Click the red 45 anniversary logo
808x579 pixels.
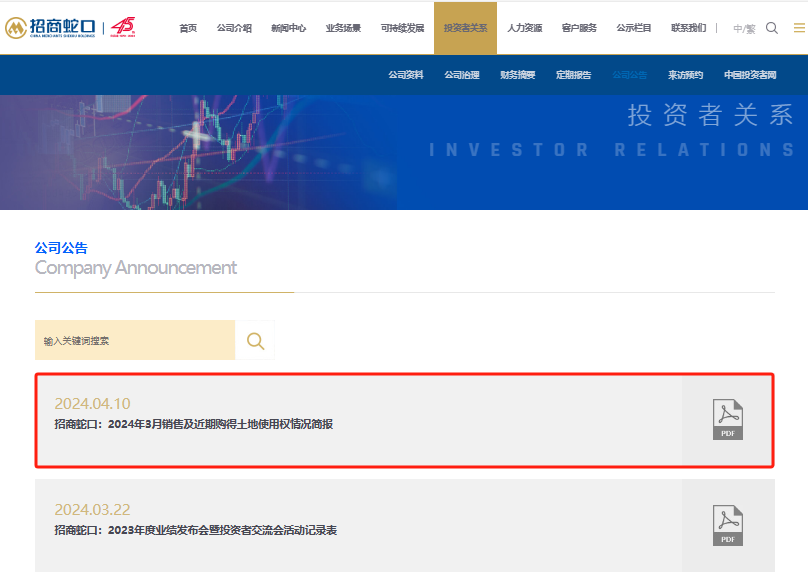[123, 27]
